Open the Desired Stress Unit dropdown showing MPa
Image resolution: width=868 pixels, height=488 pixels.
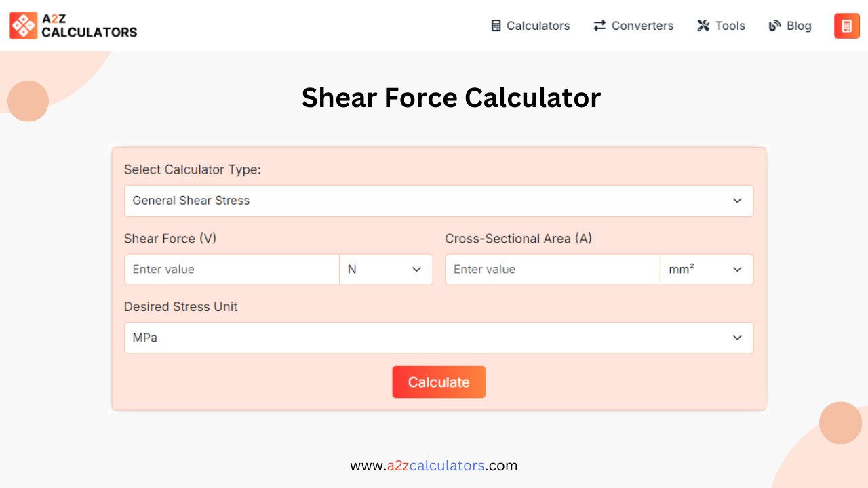pyautogui.click(x=439, y=338)
